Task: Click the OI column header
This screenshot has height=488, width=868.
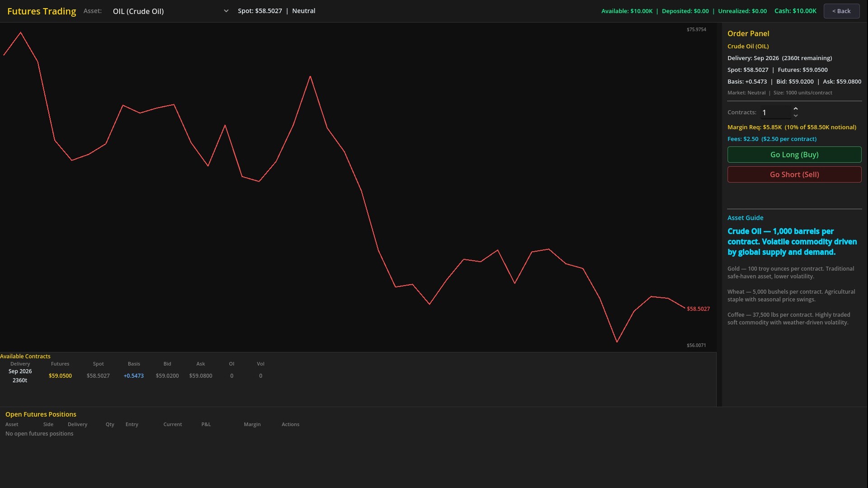Action: pos(231,364)
